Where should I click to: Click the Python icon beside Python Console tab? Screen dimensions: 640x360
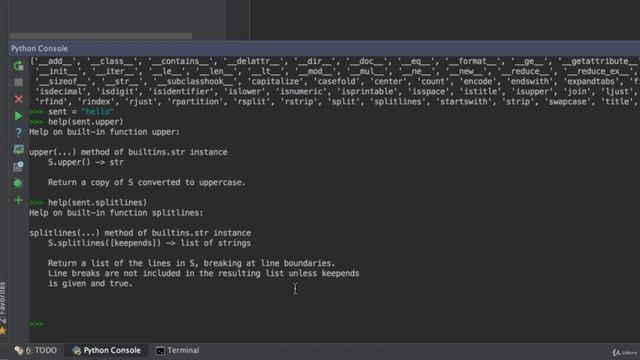click(76, 350)
